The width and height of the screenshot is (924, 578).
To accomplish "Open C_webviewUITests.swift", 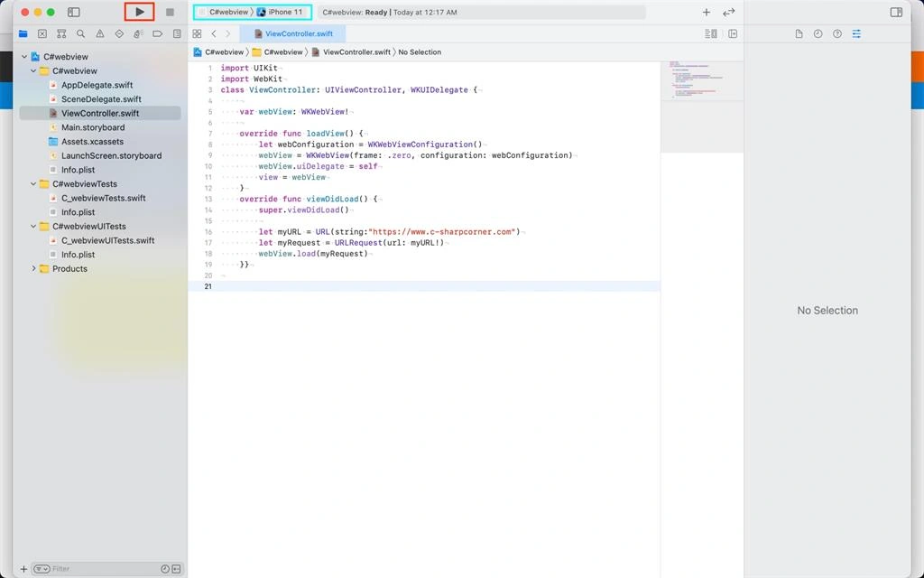I will (108, 240).
